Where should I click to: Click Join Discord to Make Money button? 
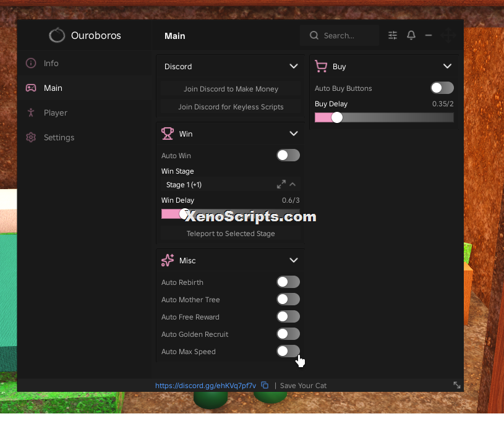click(x=231, y=88)
